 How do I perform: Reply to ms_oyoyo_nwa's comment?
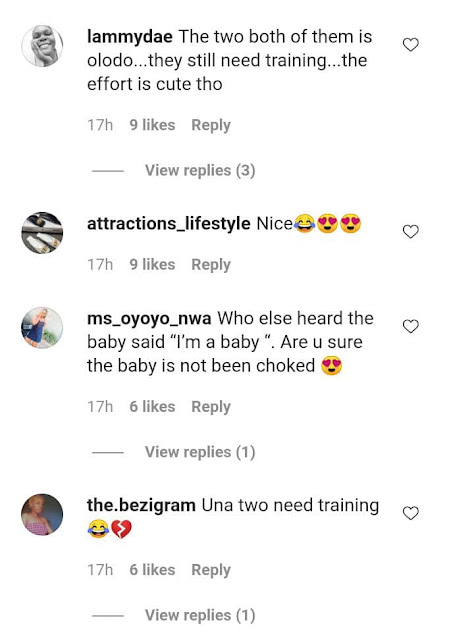pos(211,407)
